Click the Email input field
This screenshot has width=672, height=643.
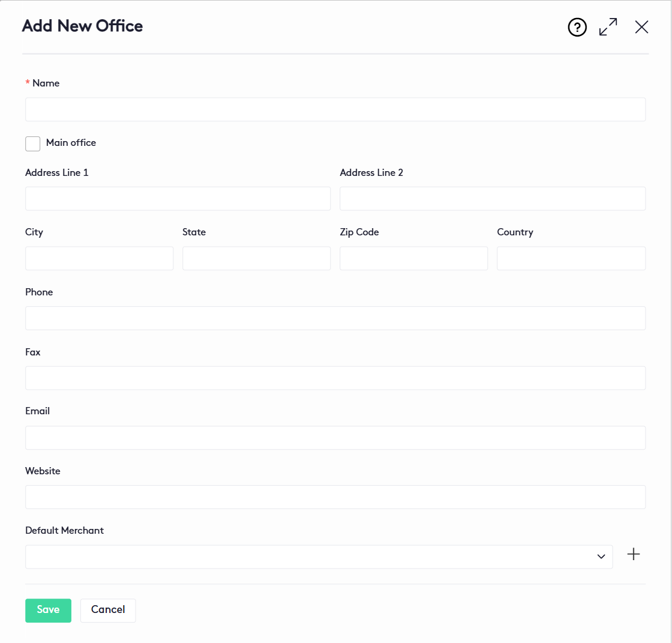point(335,438)
